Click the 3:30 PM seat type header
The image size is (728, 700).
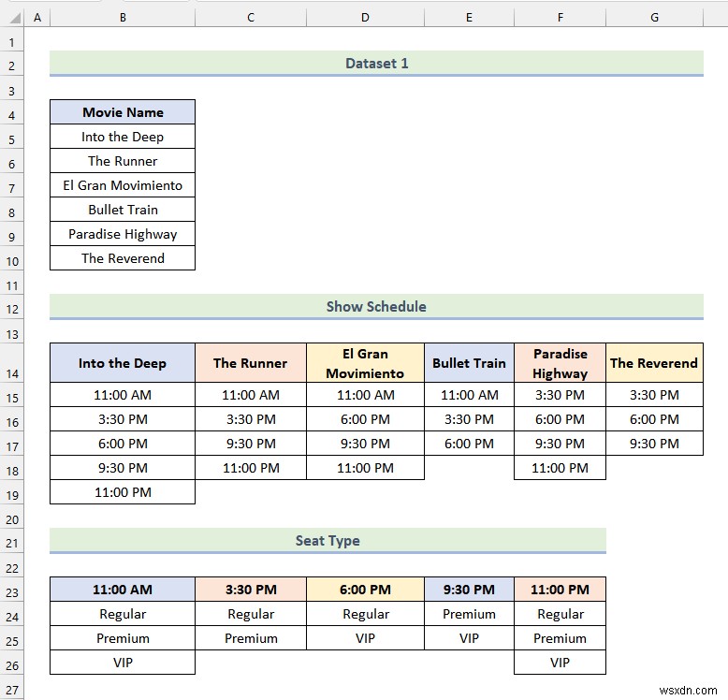click(251, 590)
